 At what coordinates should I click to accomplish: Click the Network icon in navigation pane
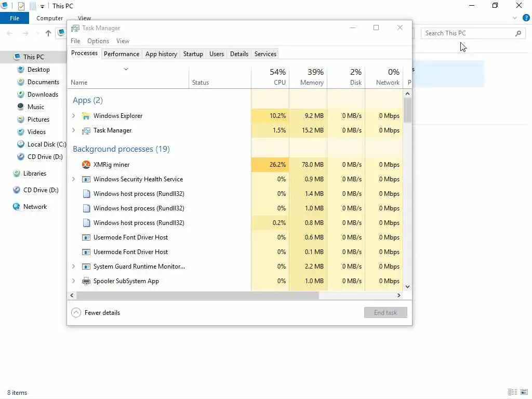pyautogui.click(x=17, y=207)
